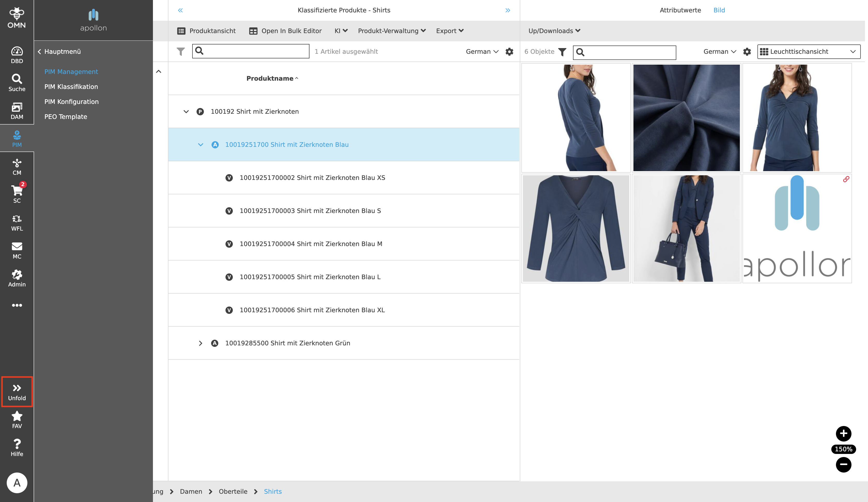Open the Produkt-Verwaltung menu

[x=391, y=31]
